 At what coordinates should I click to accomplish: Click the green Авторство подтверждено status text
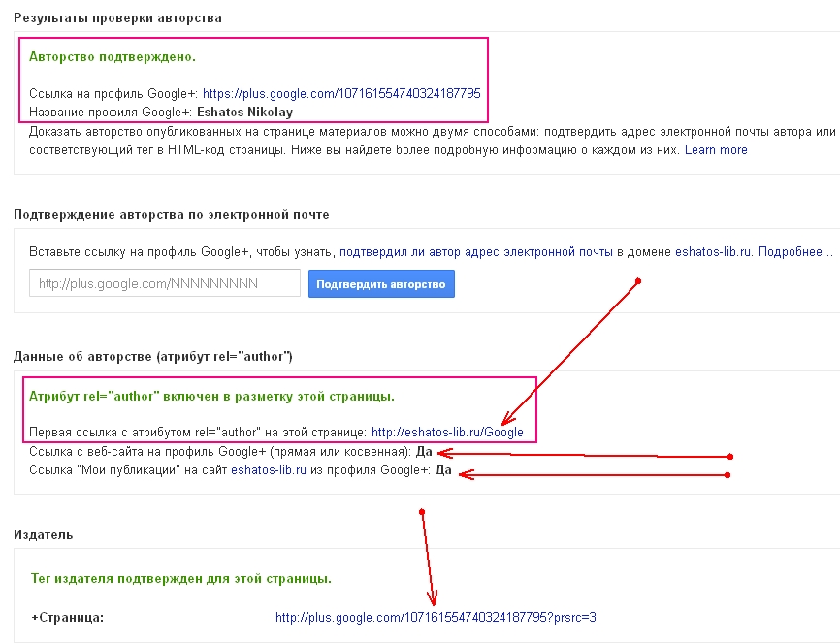click(113, 57)
